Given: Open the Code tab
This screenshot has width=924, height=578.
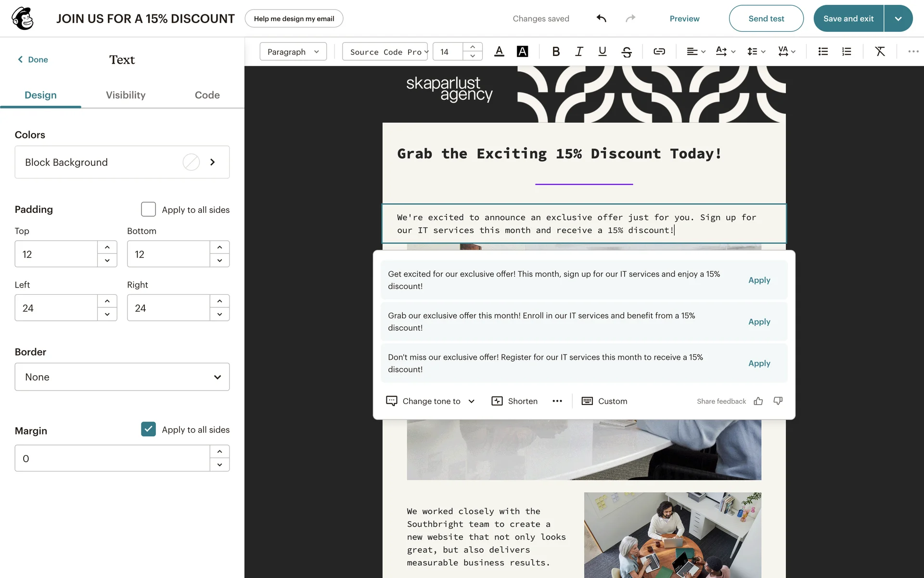Looking at the screenshot, I should point(207,95).
